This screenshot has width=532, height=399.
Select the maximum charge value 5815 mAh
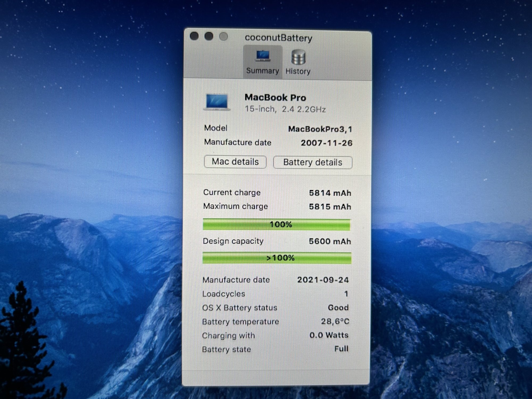click(x=330, y=207)
